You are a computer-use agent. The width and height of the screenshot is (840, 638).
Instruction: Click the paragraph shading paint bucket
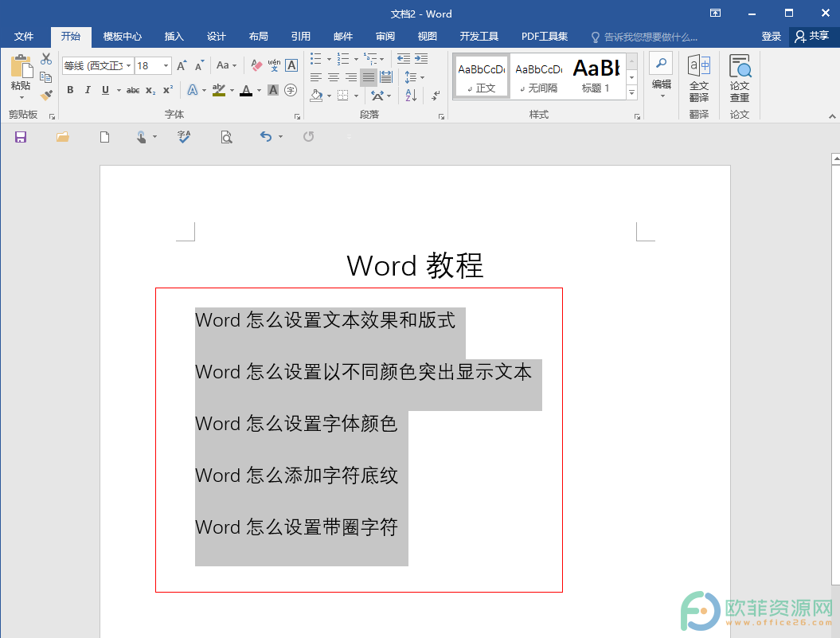tap(317, 96)
